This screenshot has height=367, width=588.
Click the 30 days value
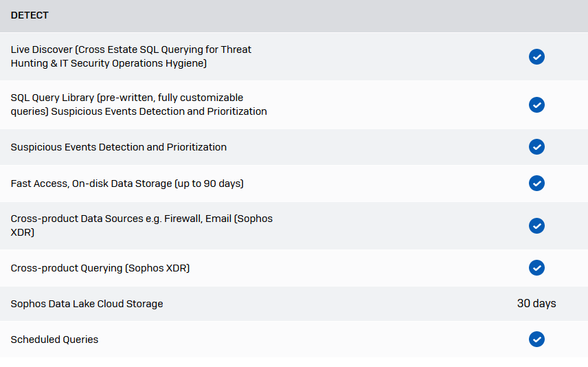tap(536, 303)
